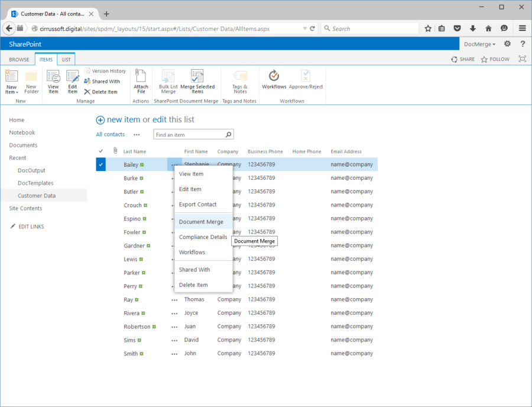
Task: Toggle the focus on content icon
Action: coord(523,59)
